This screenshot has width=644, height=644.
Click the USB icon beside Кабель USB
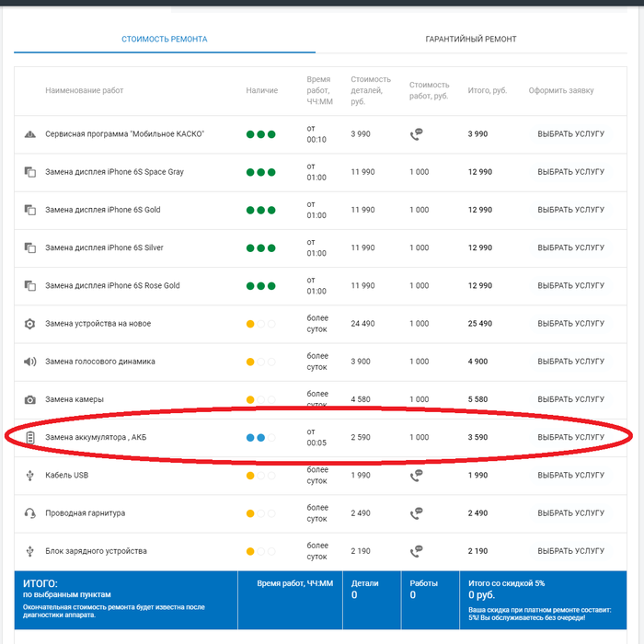pyautogui.click(x=29, y=475)
